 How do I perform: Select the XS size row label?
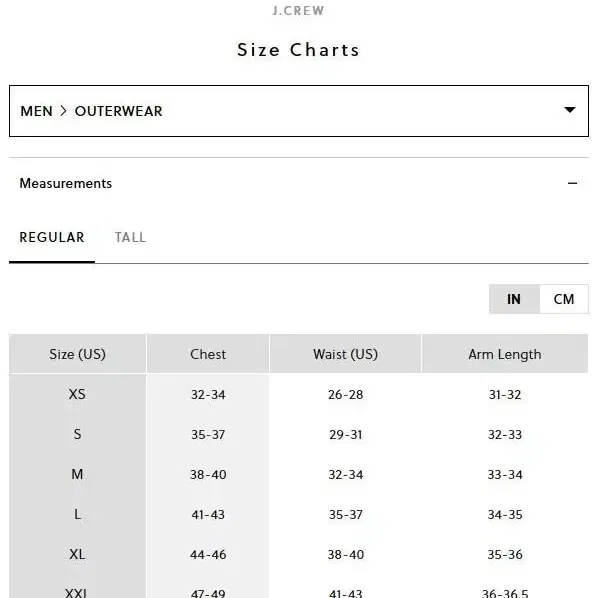tap(77, 394)
